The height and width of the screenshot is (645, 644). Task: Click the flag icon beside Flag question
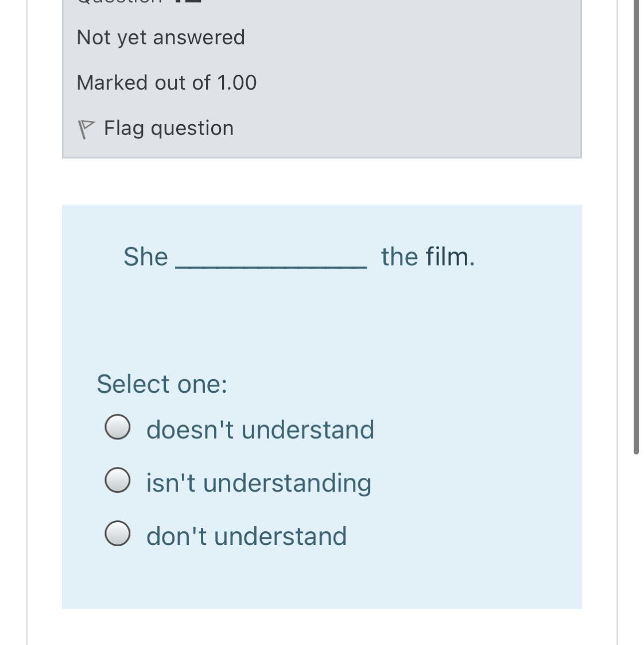[x=85, y=129]
